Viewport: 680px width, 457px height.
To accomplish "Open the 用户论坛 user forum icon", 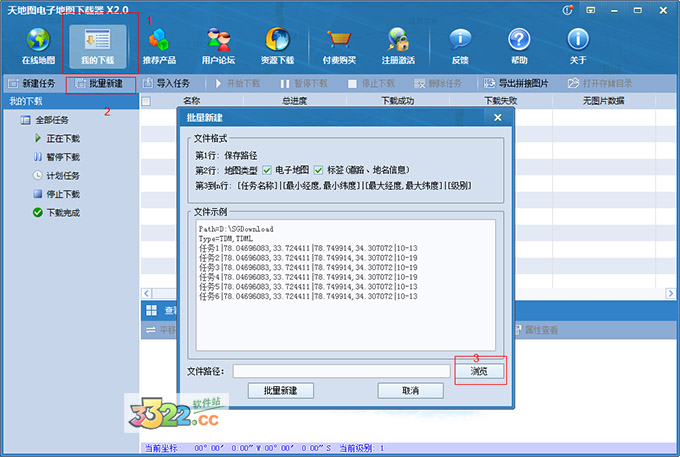I will (218, 46).
